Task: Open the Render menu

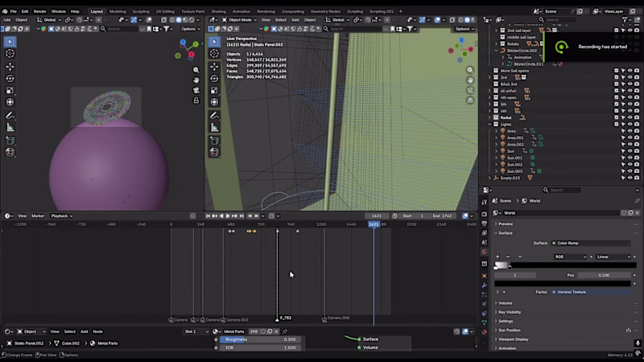Action: click(39, 11)
